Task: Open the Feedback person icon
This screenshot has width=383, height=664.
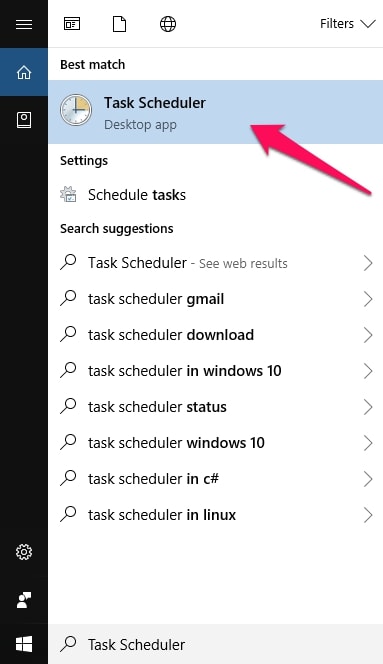Action: [24, 600]
